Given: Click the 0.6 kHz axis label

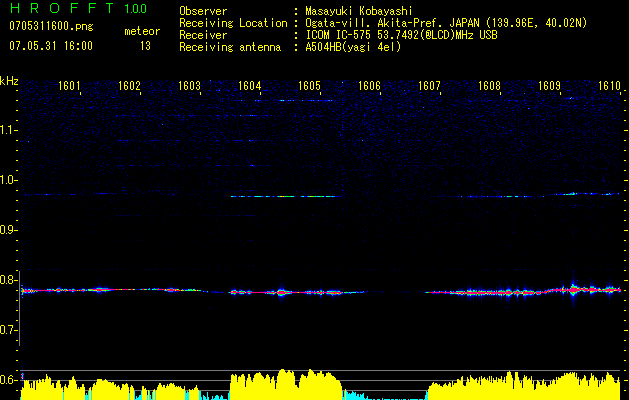Looking at the screenshot, I should pyautogui.click(x=9, y=380).
